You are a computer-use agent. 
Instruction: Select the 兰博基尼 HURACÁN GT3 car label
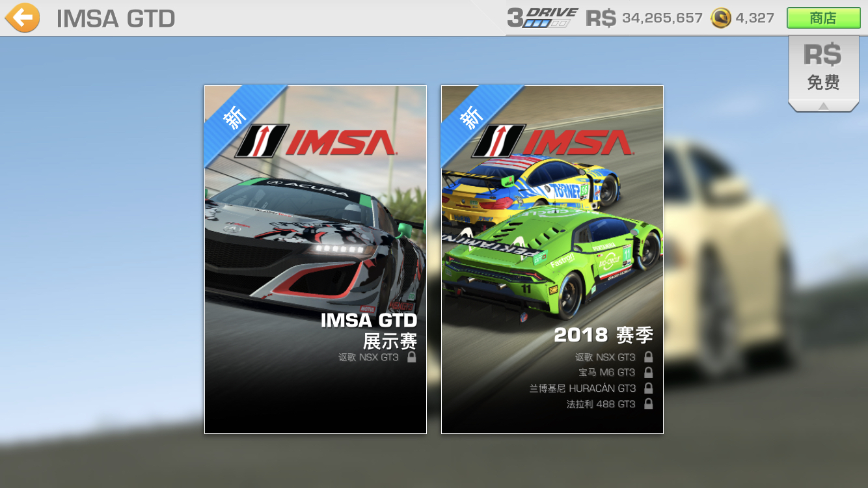[582, 388]
